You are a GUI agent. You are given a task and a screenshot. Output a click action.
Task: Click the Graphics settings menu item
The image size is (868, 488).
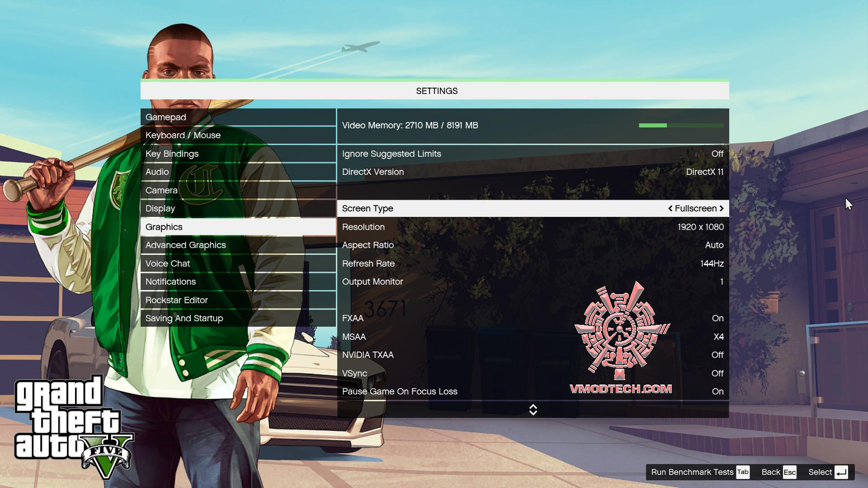pyautogui.click(x=164, y=226)
